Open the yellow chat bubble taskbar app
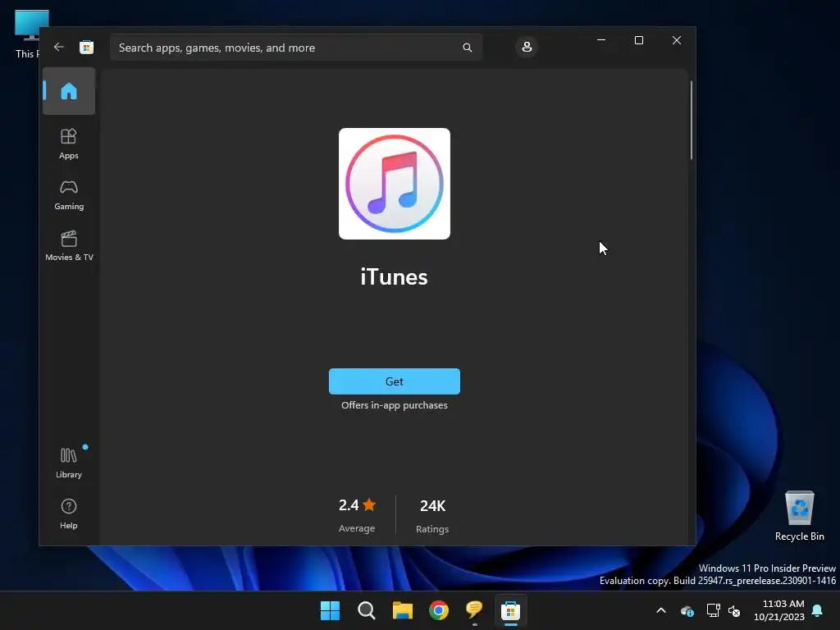The image size is (840, 630). coord(475,610)
